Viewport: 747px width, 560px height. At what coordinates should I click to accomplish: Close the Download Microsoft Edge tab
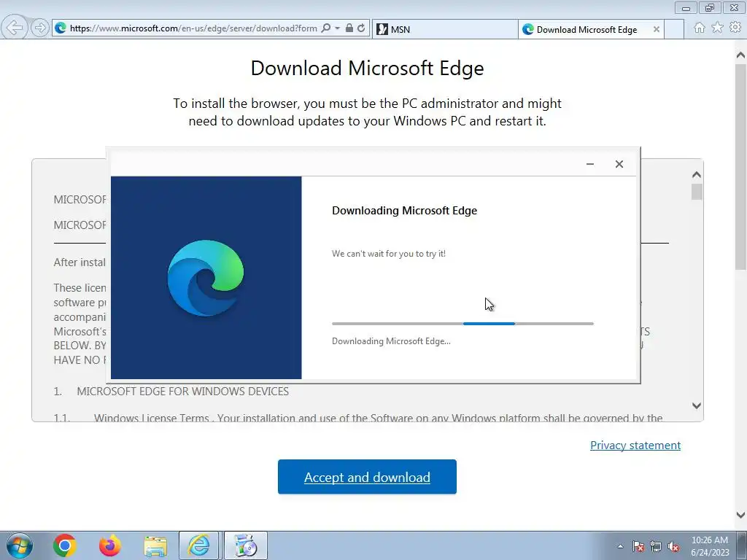pyautogui.click(x=656, y=29)
